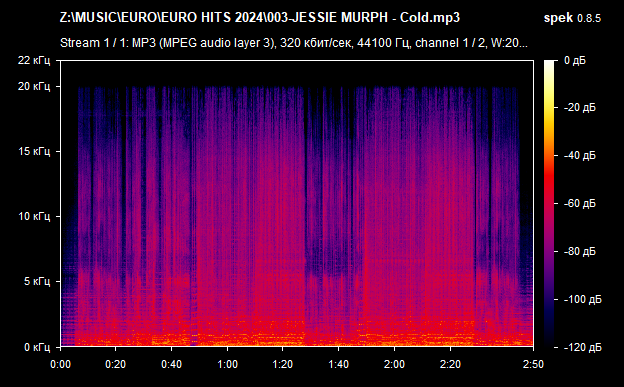624x387 pixels.
Task: Click the 2:20 time axis label
Action: (450, 364)
